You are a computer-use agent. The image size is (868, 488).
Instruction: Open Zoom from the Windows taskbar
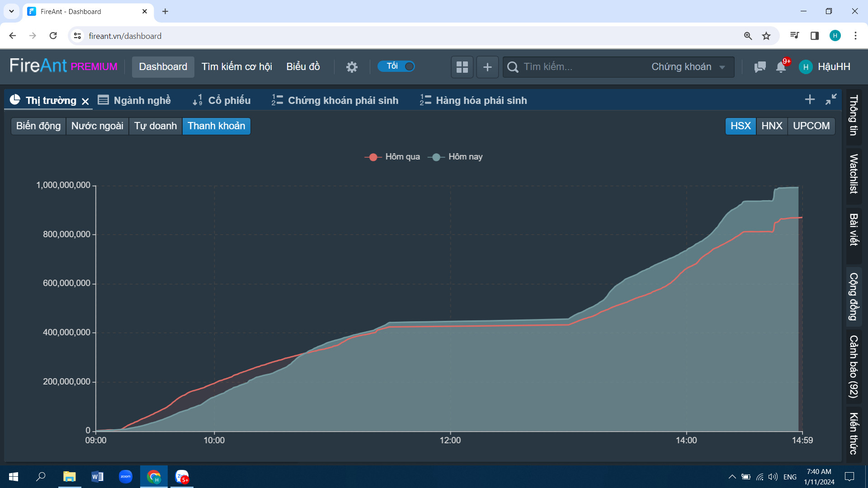(126, 477)
